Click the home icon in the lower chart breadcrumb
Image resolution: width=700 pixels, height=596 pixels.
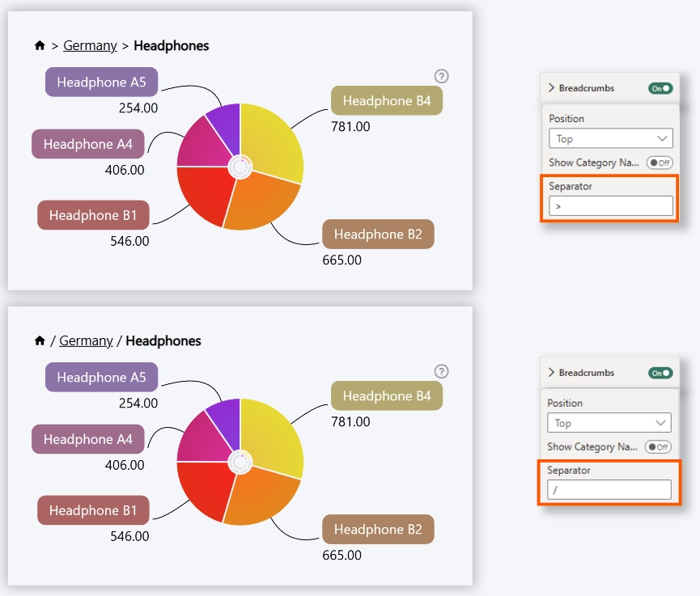[x=40, y=341]
